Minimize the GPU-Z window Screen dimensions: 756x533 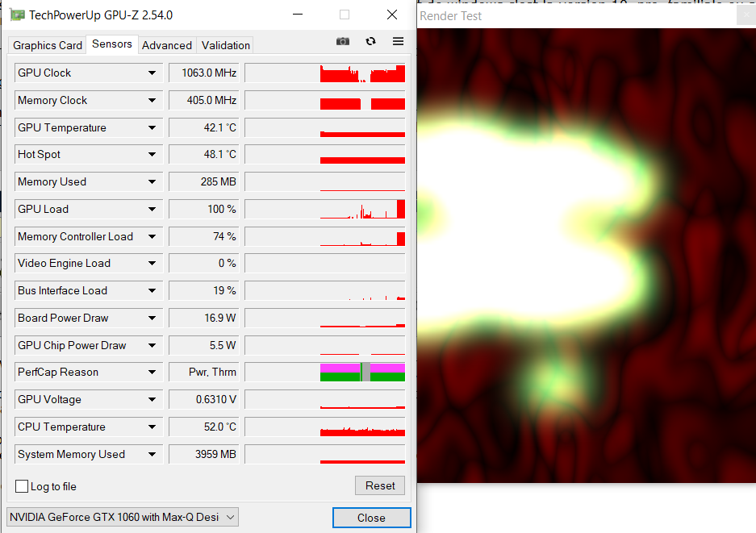(298, 15)
